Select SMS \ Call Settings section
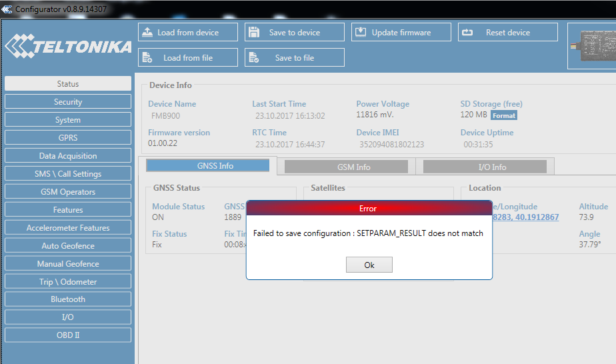 [68, 174]
